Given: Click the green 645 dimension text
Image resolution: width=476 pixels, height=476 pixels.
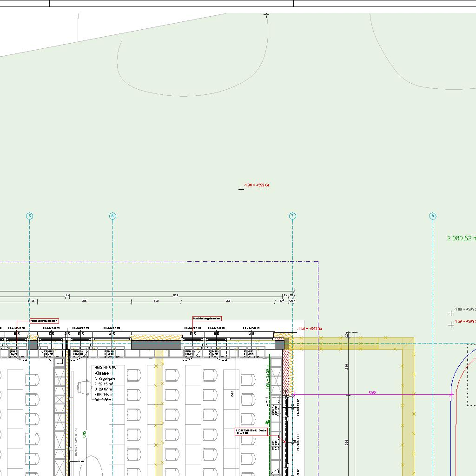Looking at the screenshot, I should (84, 433).
